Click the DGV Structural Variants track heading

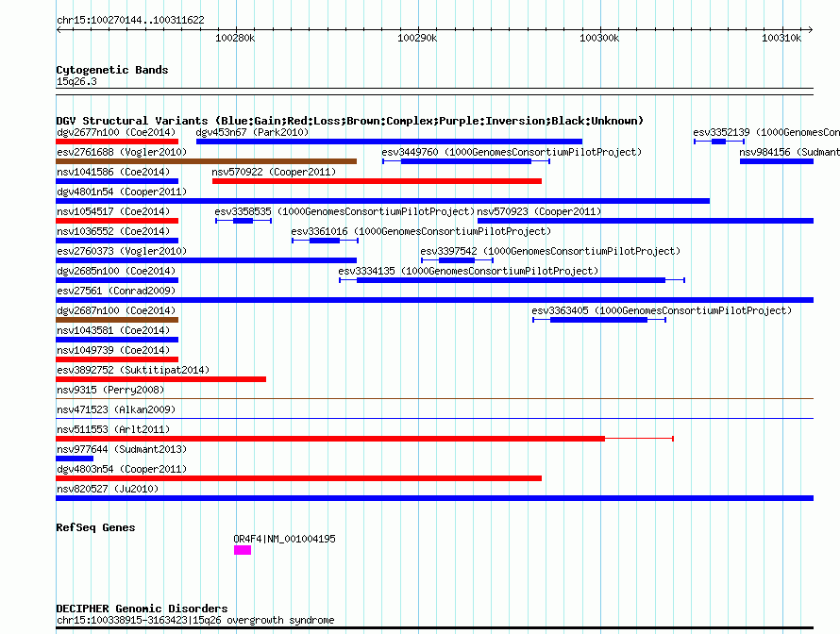350,121
